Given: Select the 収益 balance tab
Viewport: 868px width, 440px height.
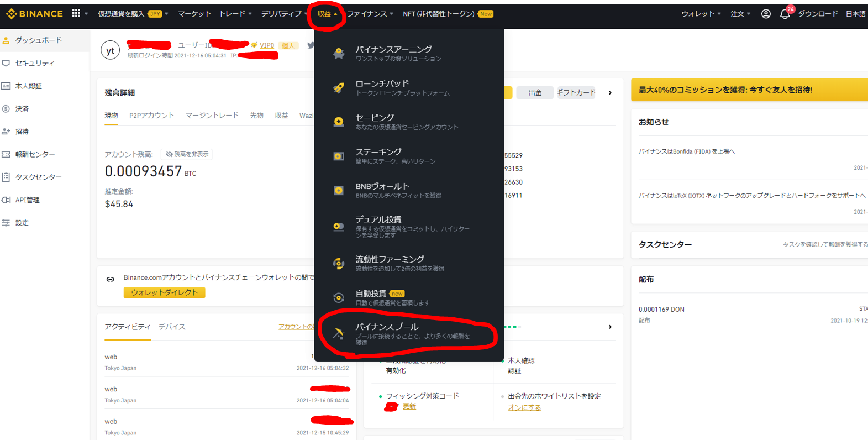Looking at the screenshot, I should (x=282, y=116).
